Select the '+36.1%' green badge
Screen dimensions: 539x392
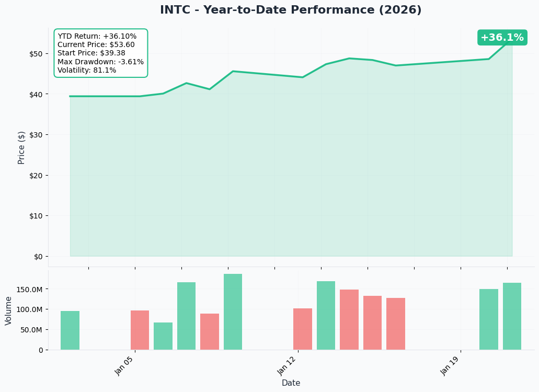pyautogui.click(x=502, y=38)
